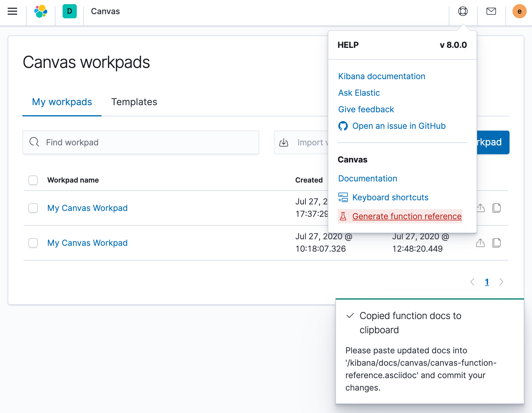This screenshot has width=532, height=413.
Task: Click the Import workpad button
Action: [x=301, y=142]
